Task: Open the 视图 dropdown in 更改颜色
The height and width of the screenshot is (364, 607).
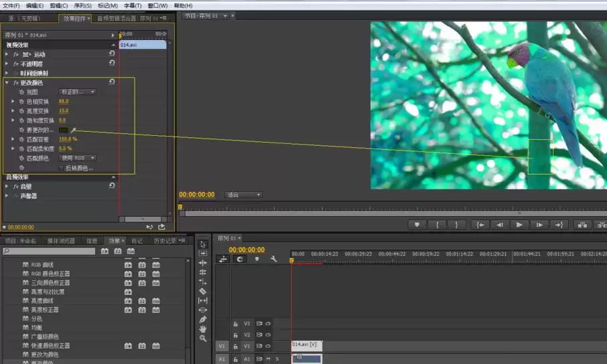Action: [x=78, y=92]
